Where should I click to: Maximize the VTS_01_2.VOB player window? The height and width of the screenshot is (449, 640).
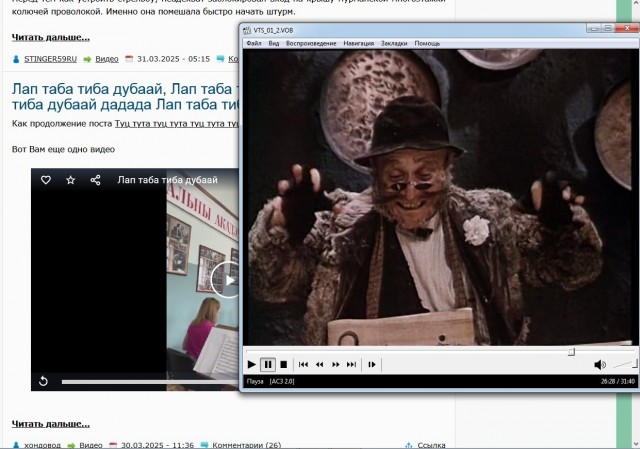pyautogui.click(x=608, y=28)
